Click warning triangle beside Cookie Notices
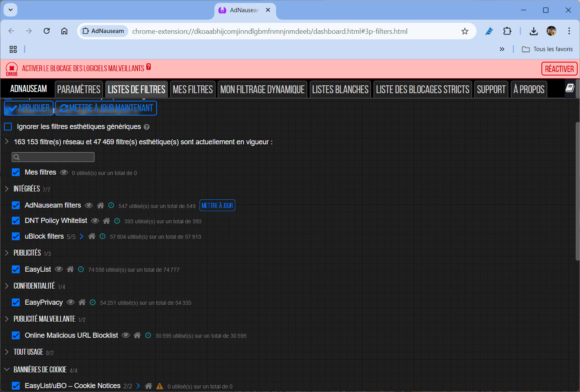Viewport: 580px width, 392px height. click(x=159, y=386)
